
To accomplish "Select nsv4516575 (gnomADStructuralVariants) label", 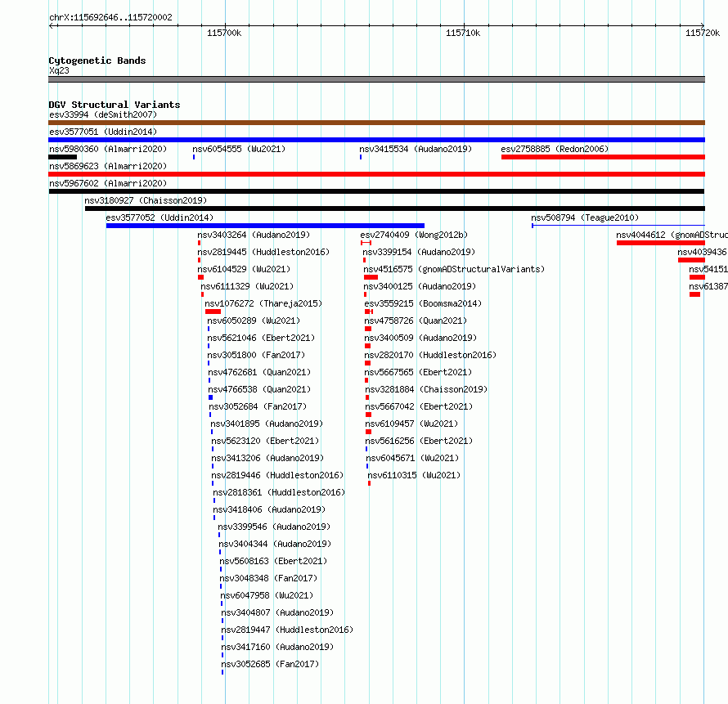I will click(x=454, y=269).
